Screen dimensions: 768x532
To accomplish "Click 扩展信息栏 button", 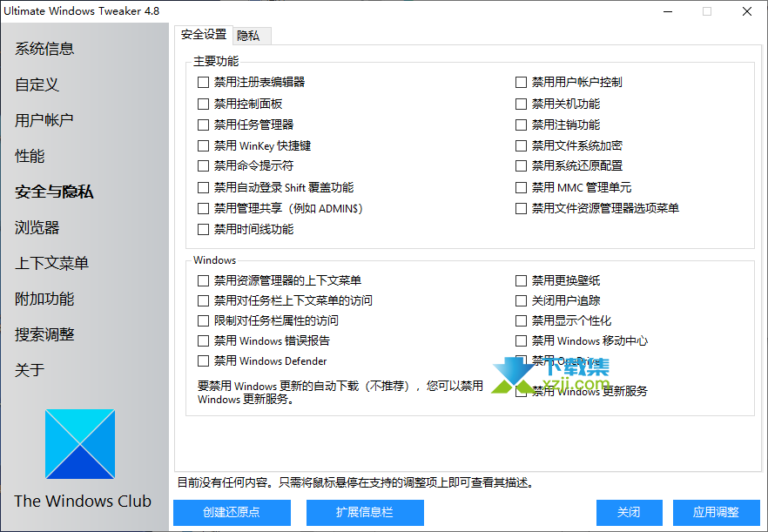I will 365,512.
